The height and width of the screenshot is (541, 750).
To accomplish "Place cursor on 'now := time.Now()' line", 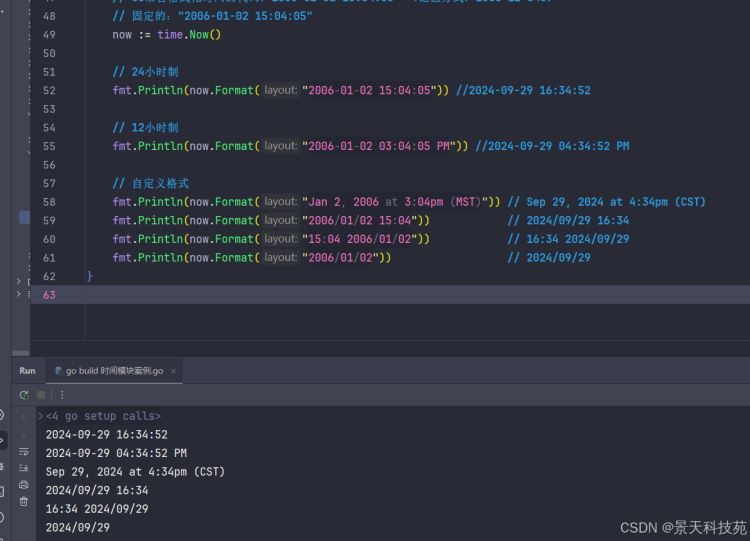I will pos(166,34).
